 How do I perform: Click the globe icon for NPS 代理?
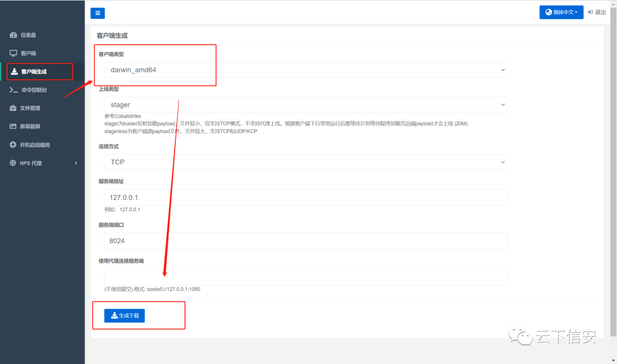click(13, 163)
